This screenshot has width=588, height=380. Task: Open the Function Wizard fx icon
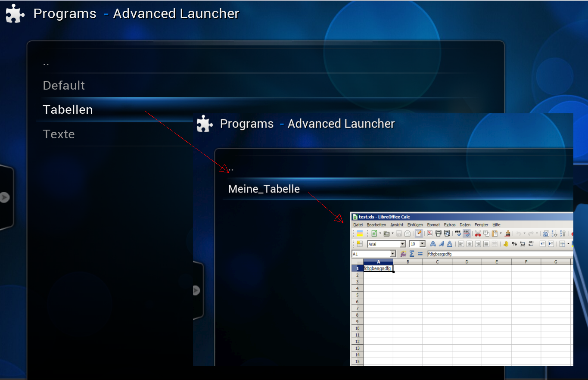(x=403, y=254)
